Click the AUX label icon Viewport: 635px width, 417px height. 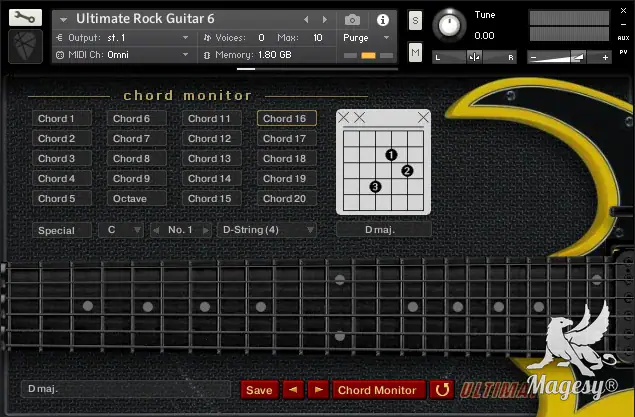pyautogui.click(x=623, y=38)
